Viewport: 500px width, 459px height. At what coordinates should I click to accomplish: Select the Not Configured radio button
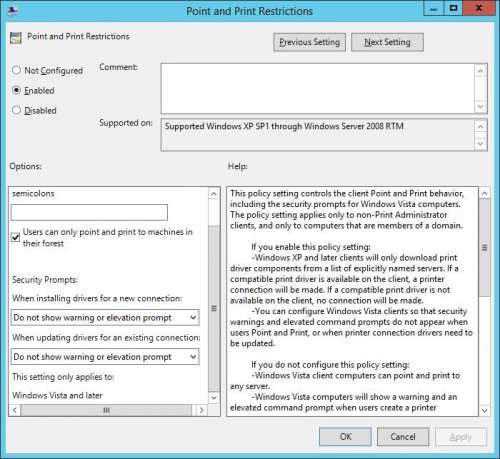pyautogui.click(x=16, y=70)
